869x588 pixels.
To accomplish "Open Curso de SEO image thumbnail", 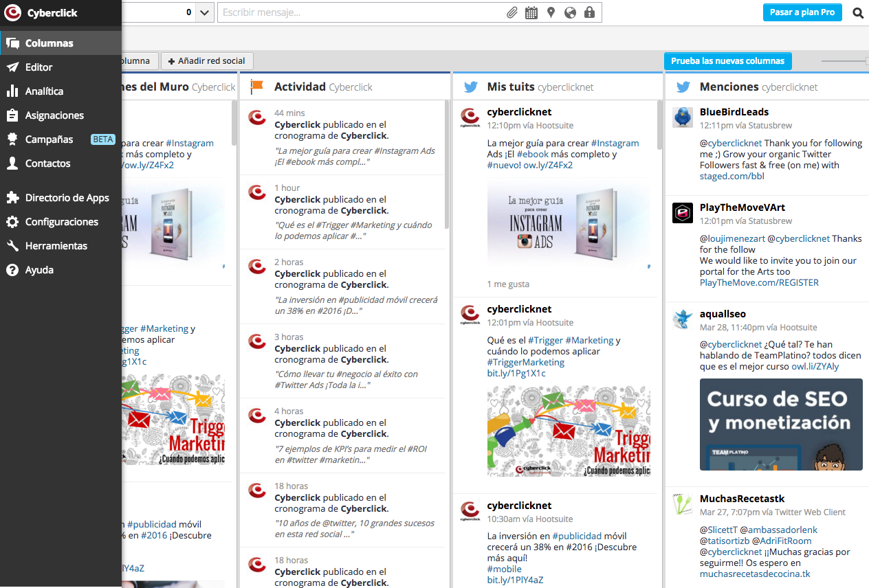I will pos(781,425).
